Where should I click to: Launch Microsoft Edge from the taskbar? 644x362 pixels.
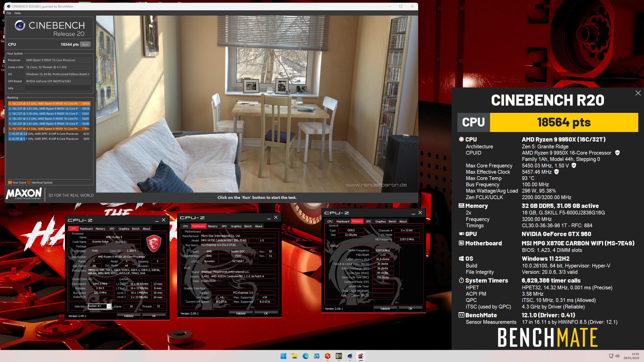(x=305, y=356)
